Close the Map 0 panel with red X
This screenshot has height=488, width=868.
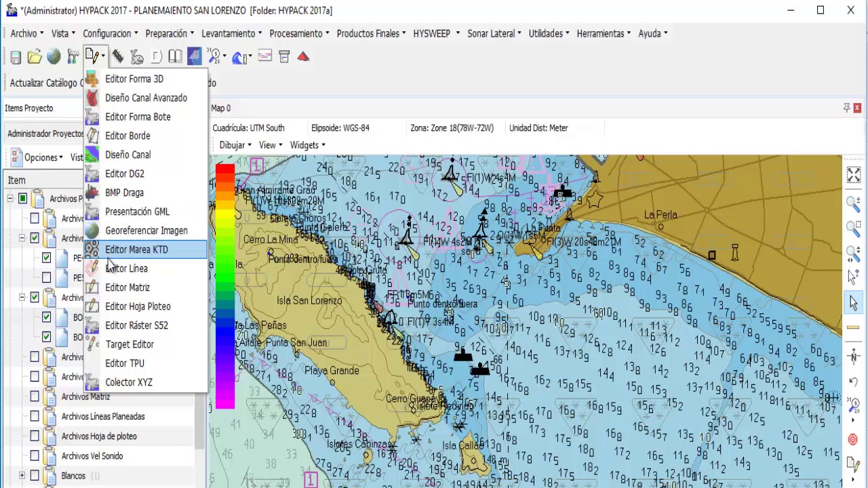click(857, 108)
